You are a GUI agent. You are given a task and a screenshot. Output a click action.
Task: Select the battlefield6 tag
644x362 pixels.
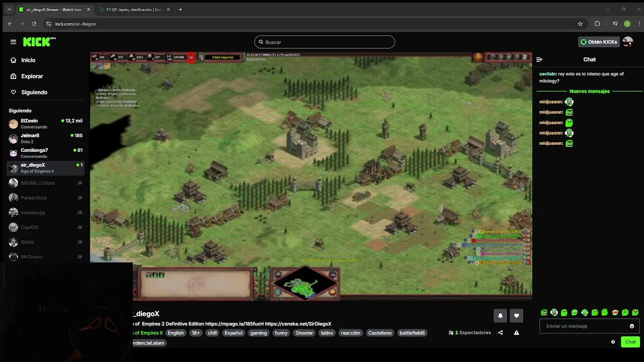tap(412, 333)
